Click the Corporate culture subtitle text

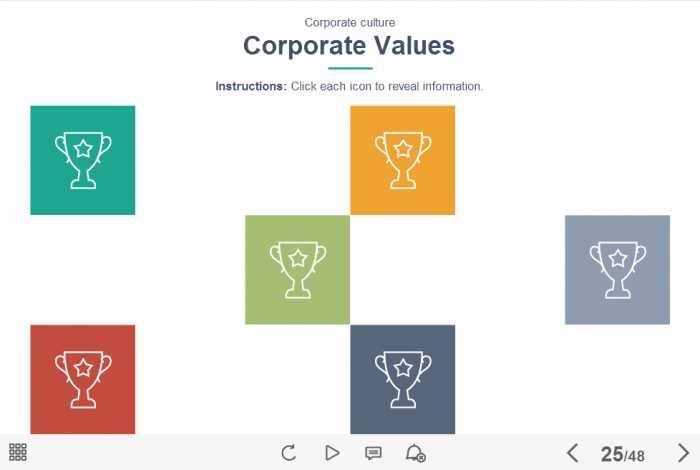[349, 22]
